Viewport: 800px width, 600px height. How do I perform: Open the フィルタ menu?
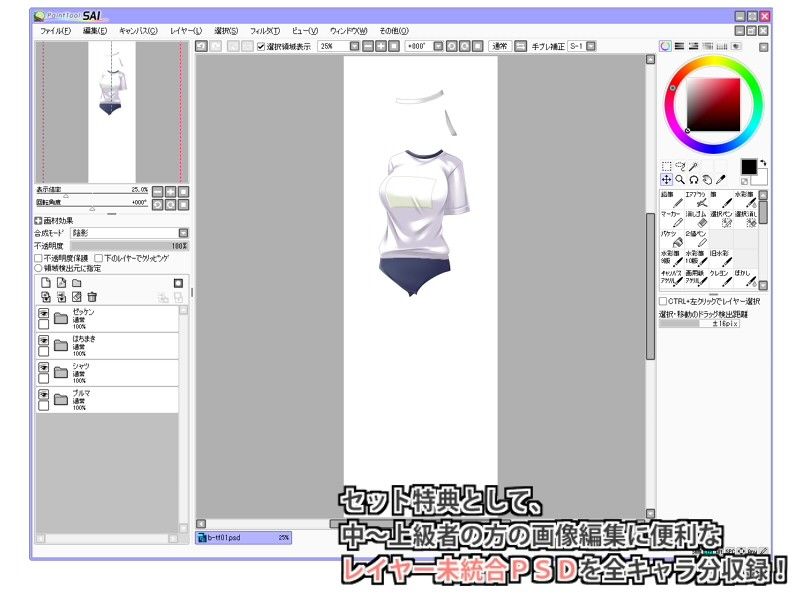coord(264,31)
